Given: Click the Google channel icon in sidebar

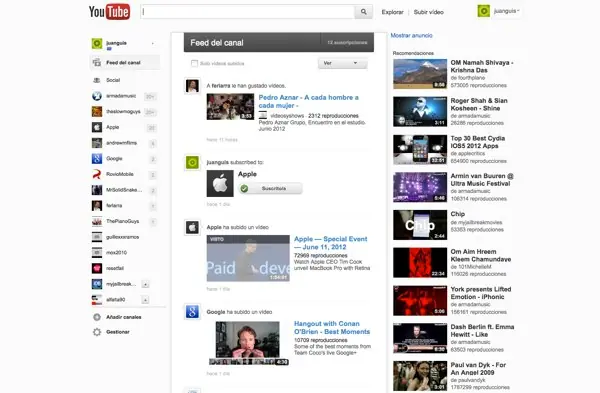Looking at the screenshot, I should (97, 158).
